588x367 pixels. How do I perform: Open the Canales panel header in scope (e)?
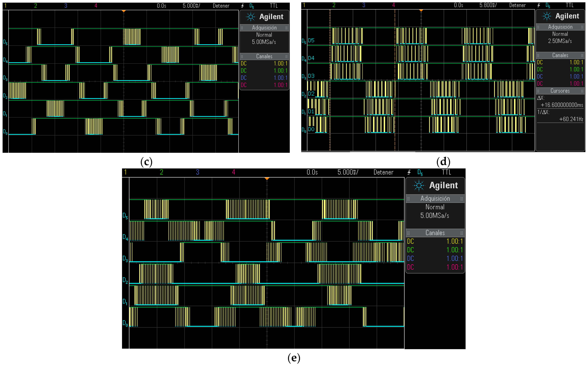point(435,233)
